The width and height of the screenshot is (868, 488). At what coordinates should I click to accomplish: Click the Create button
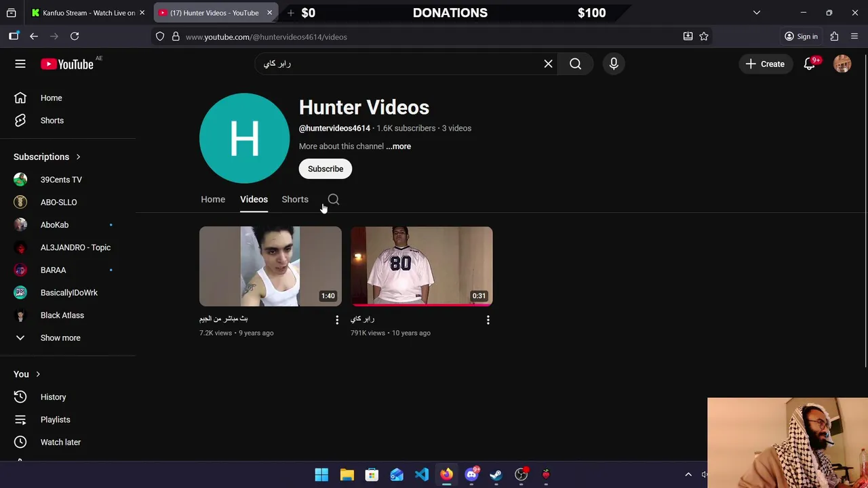coord(765,64)
